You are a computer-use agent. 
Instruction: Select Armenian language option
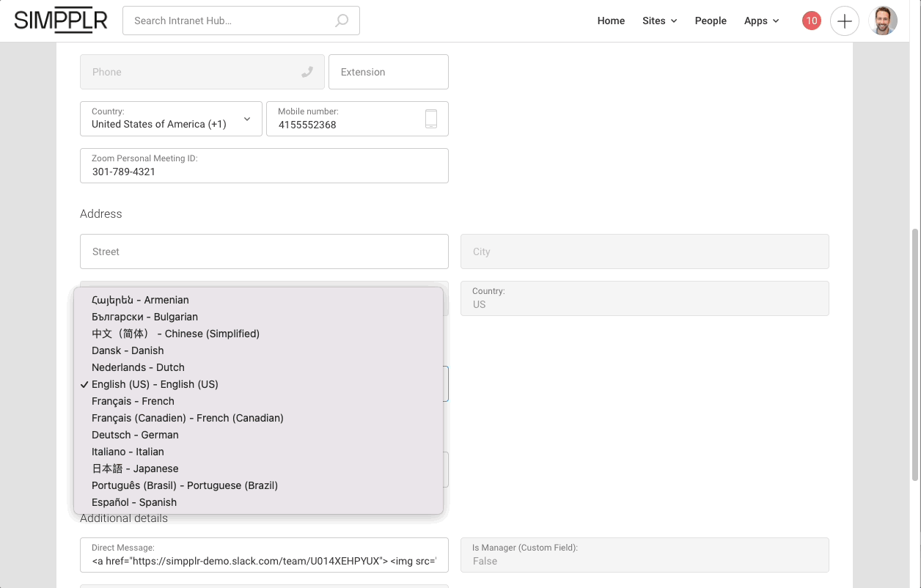[x=259, y=300]
